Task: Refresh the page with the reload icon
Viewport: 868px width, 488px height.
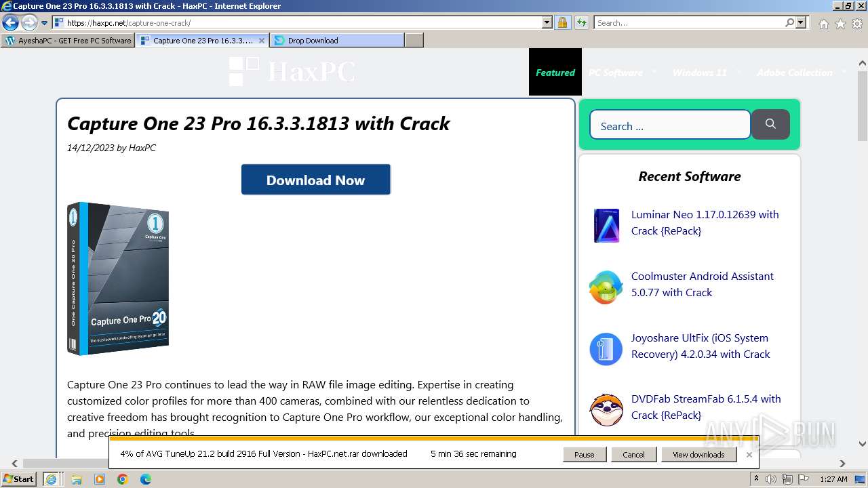Action: [x=581, y=22]
